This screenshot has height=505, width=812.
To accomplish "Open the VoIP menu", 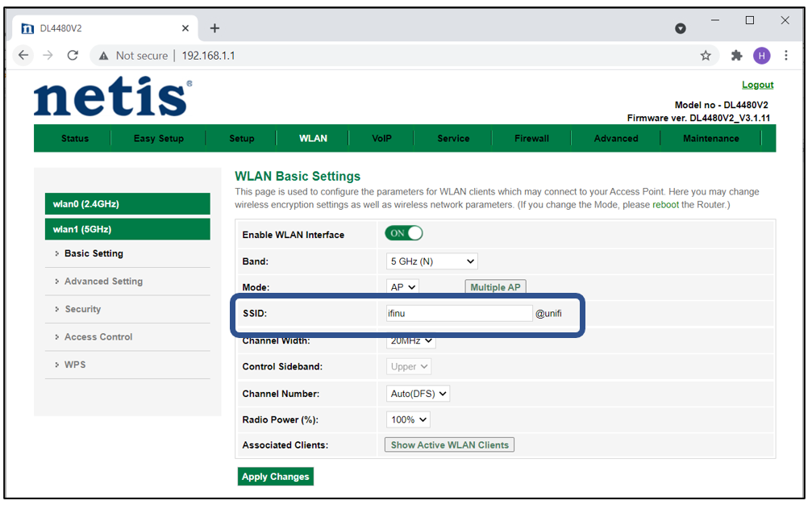I will pos(381,138).
